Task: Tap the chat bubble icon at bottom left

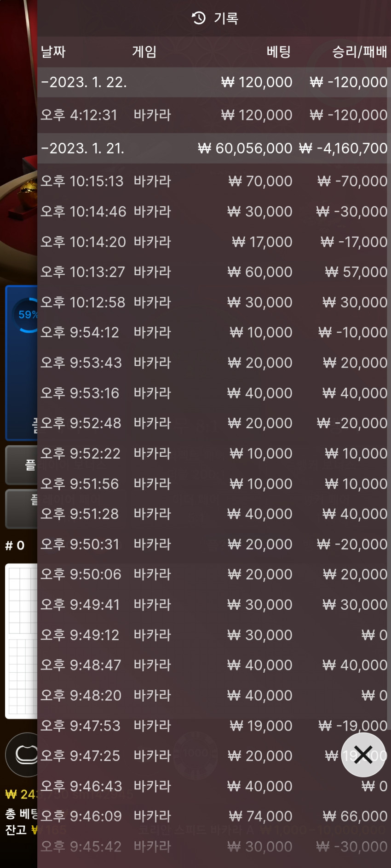Action: tap(22, 755)
